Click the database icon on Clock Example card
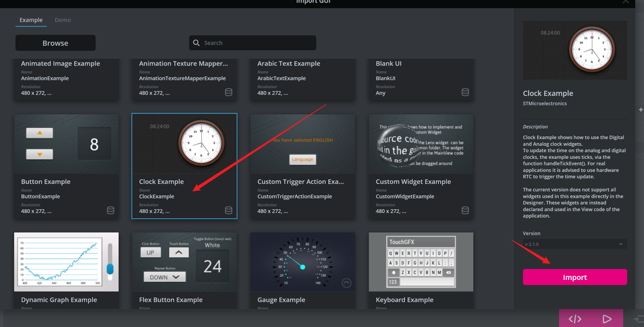 (x=229, y=210)
